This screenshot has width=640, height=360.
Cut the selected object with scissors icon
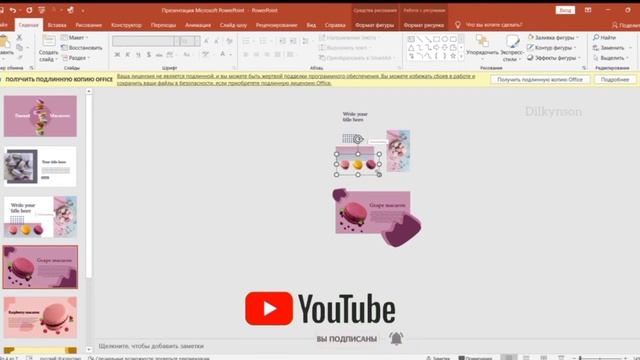pyautogui.click(x=19, y=38)
